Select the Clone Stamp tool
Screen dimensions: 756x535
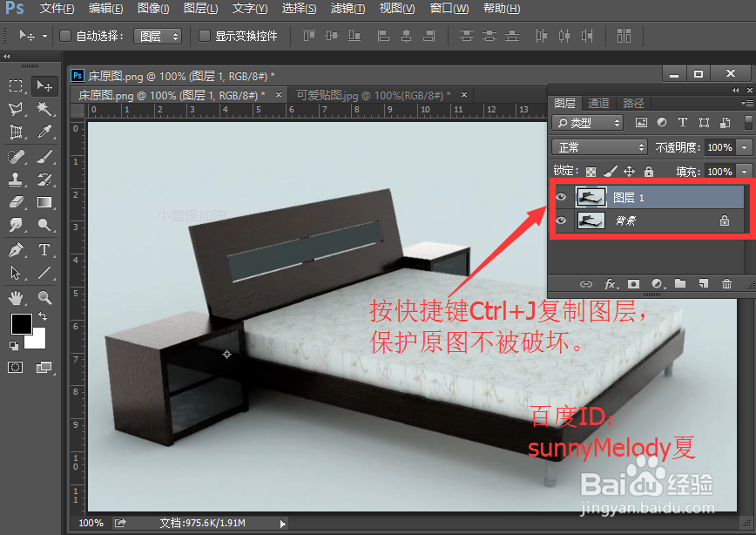click(16, 179)
